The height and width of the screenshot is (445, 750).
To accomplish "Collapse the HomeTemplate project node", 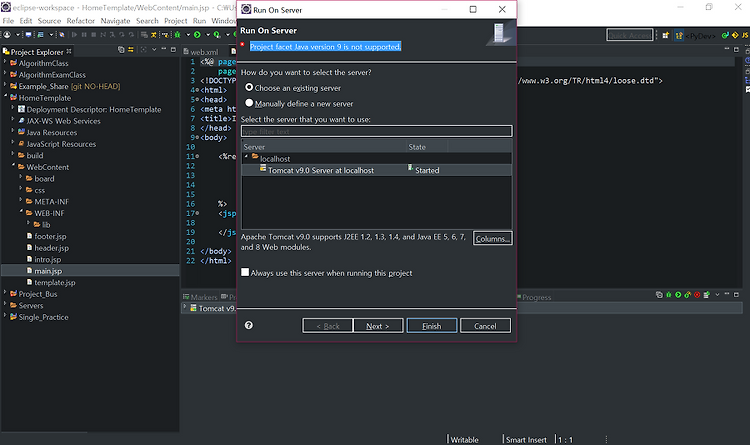I will (6, 97).
